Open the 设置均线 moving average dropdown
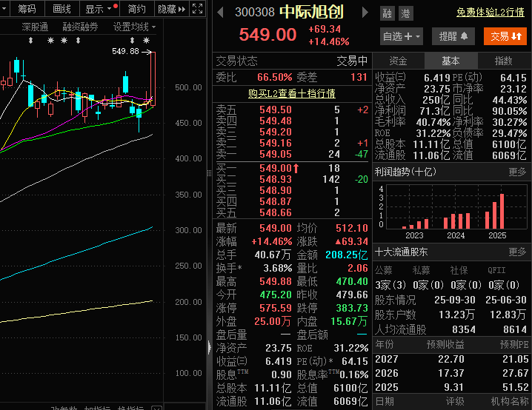 (134, 27)
